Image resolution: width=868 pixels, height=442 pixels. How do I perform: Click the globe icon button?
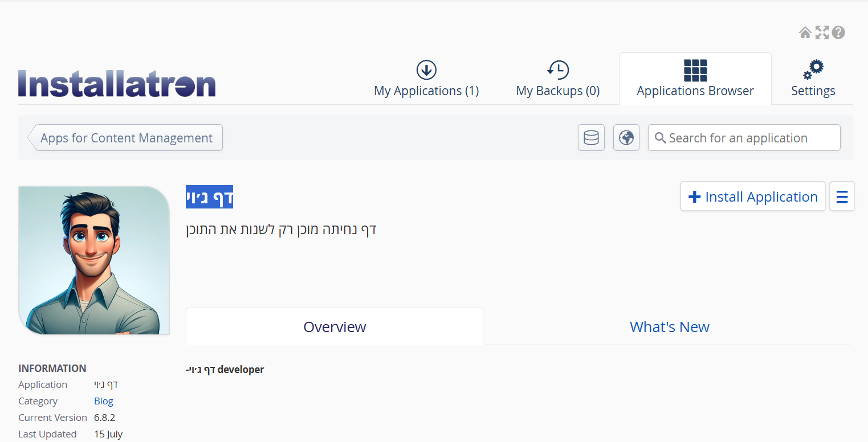[626, 138]
